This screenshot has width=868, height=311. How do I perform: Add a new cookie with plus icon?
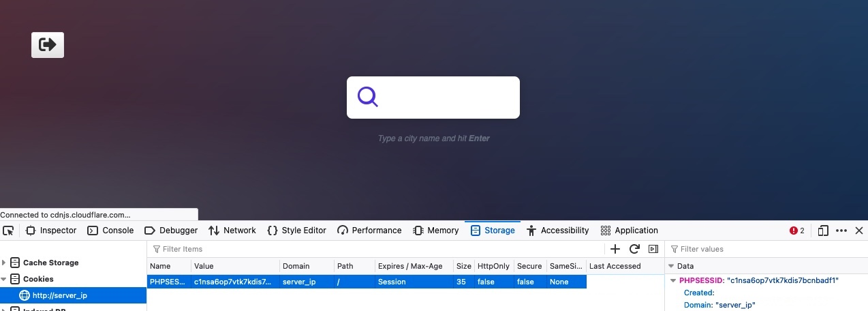coord(615,249)
